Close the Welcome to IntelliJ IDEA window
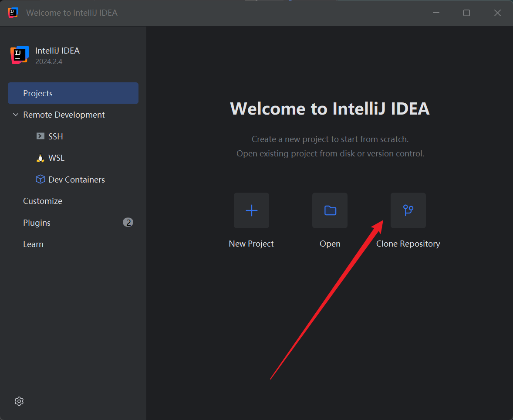 coord(497,13)
